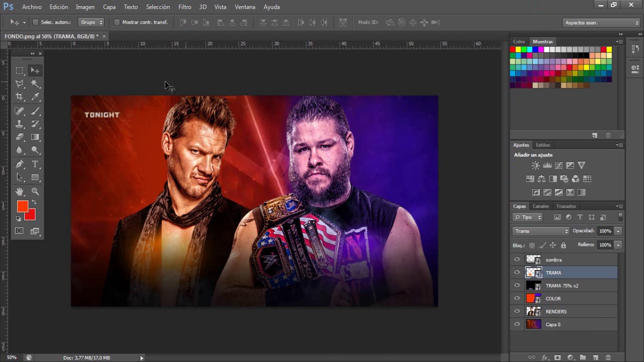The width and height of the screenshot is (644, 362).
Task: Select the Move tool in toolbox
Action: coord(35,70)
